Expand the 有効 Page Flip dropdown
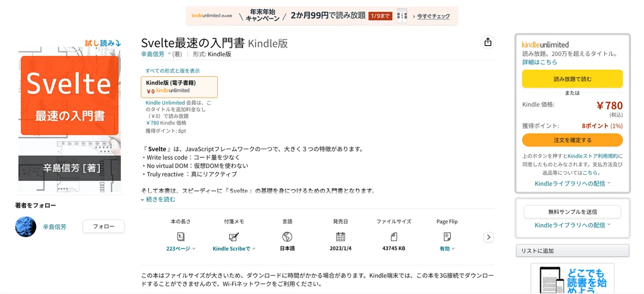This screenshot has width=644, height=294. pos(447,248)
